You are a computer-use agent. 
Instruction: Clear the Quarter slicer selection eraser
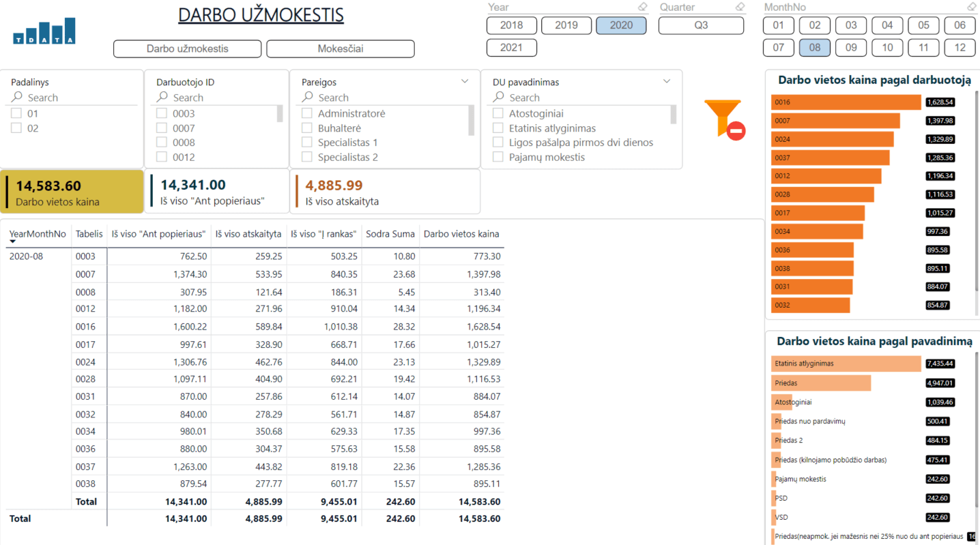tap(740, 7)
